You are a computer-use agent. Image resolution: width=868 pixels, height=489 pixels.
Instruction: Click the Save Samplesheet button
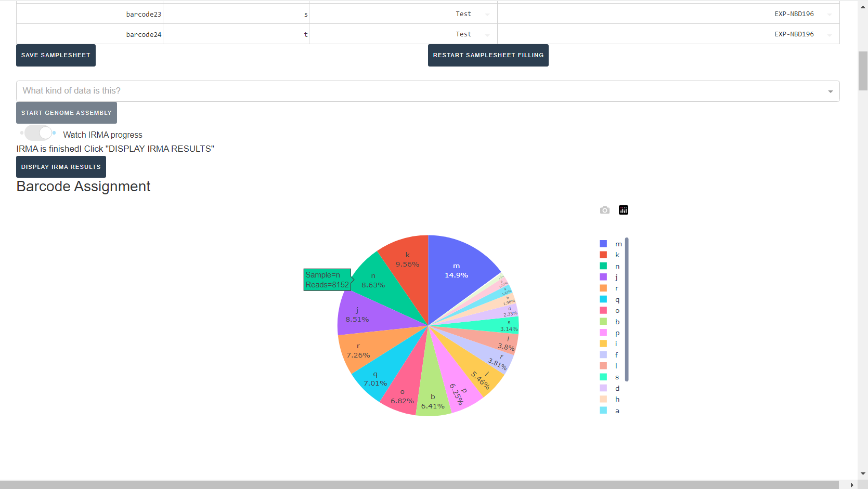[56, 55]
